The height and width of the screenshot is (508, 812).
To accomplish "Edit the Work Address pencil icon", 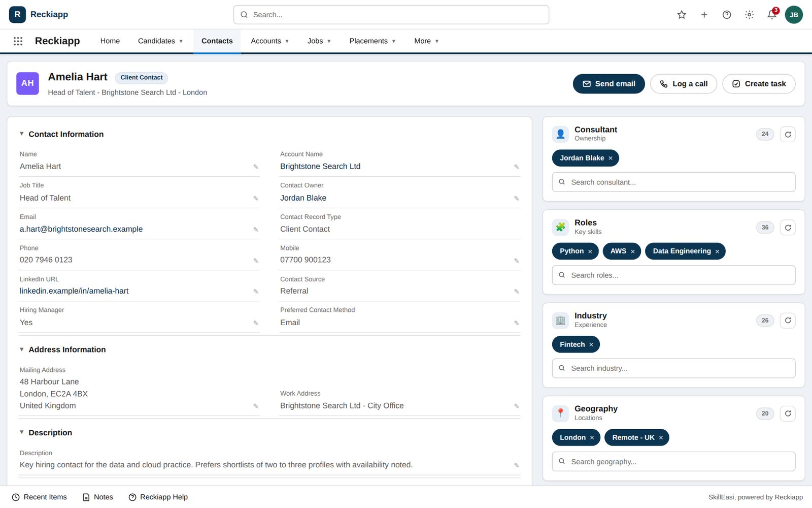I will (x=517, y=406).
